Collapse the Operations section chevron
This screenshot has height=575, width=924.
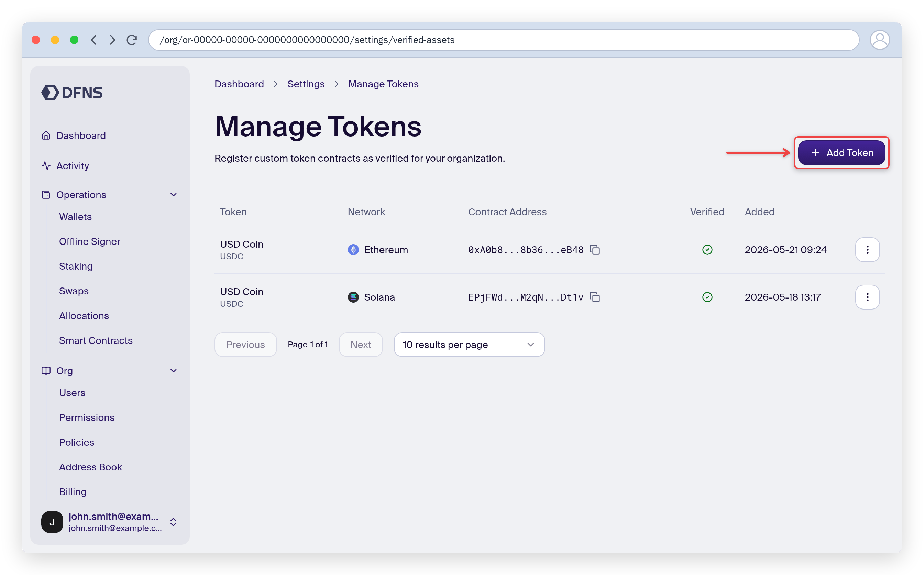point(173,195)
